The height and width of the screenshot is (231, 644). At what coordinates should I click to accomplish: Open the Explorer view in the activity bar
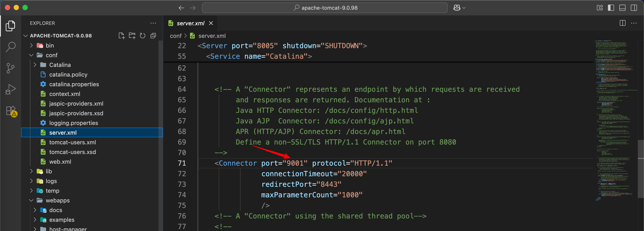pos(10,26)
